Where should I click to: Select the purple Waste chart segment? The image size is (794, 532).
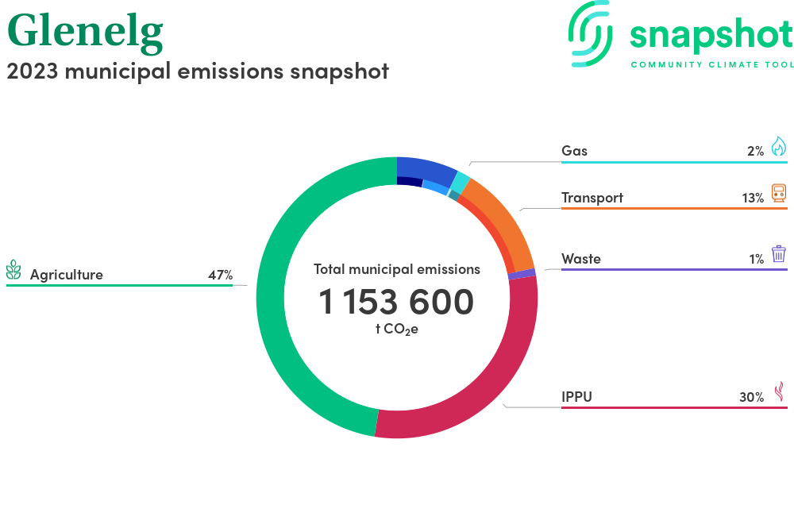(x=522, y=274)
